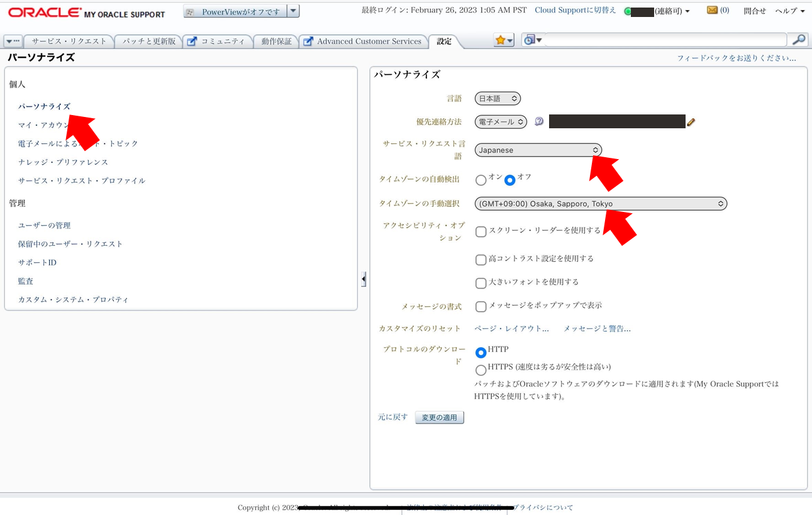Select the オフ timezone auto-detect radio
Screen dimensions: 812x515
pos(510,180)
